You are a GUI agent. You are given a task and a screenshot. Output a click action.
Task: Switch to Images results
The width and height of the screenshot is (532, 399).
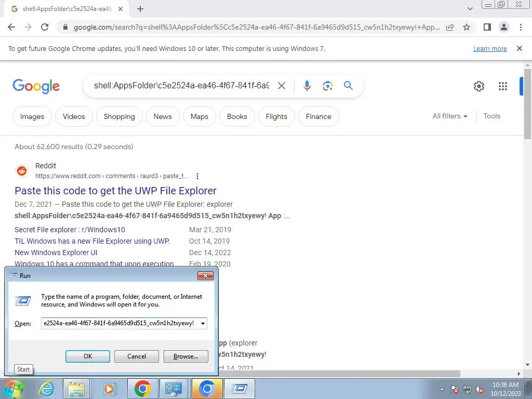(32, 116)
